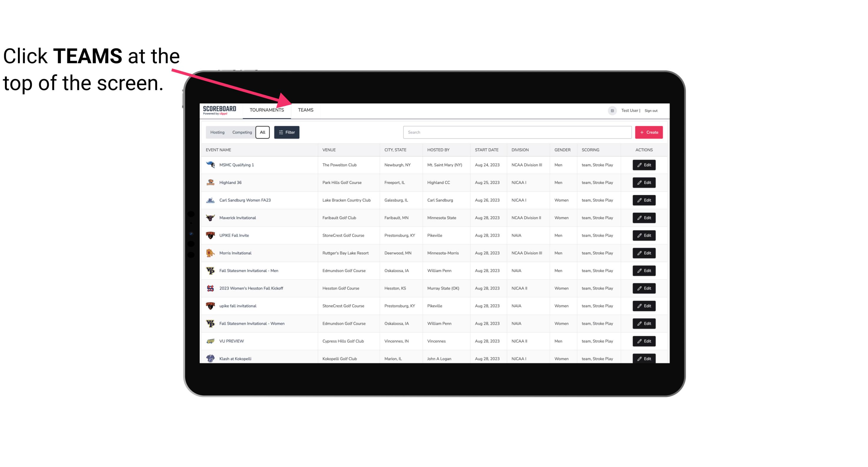Click the Edit icon for Klash at Kokopelli
868x467 pixels.
(644, 358)
